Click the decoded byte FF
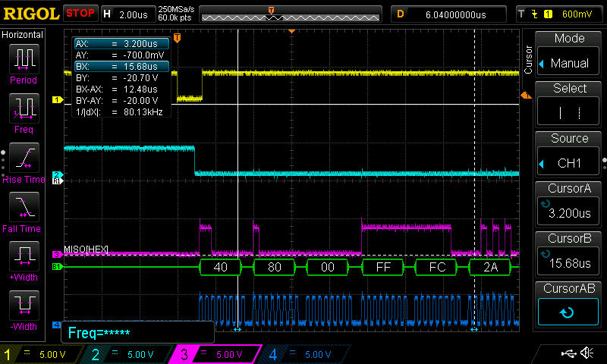Viewport: 607px width, 364px height. pyautogui.click(x=382, y=267)
